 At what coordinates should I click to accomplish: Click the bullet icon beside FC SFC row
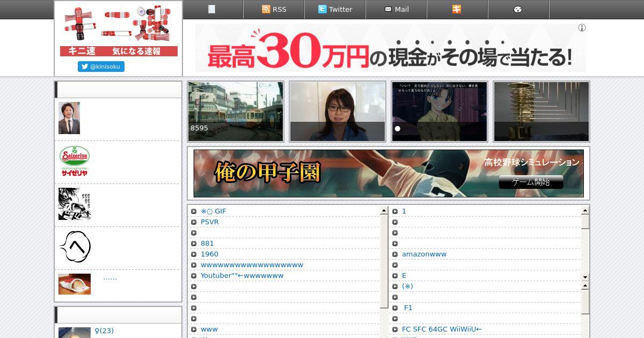(x=395, y=329)
